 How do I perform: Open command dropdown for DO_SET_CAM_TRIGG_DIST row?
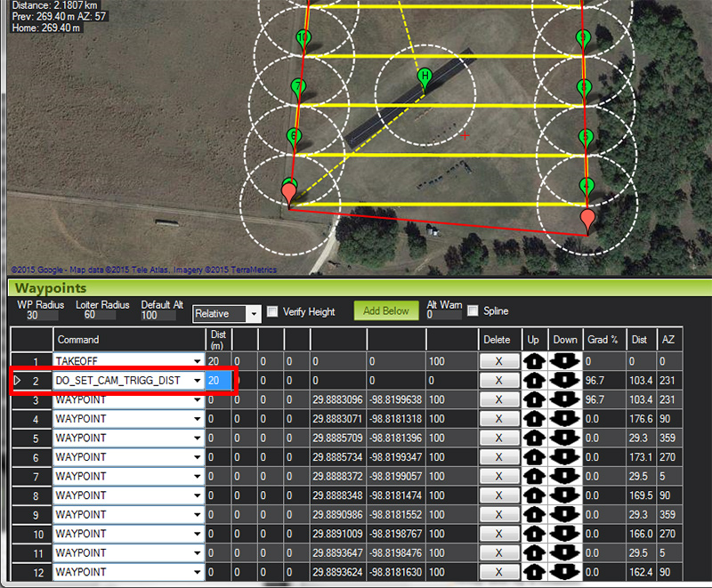[197, 381]
